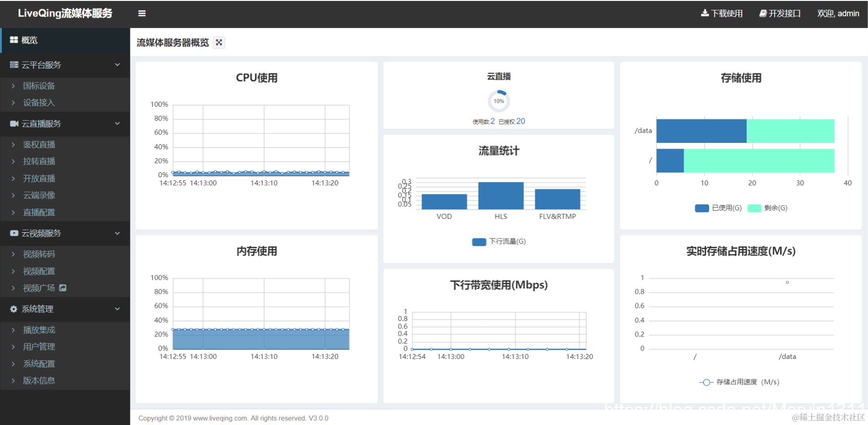Image resolution: width=868 pixels, height=425 pixels.
Task: Click the 系统管理 gear icon
Action: [14, 309]
